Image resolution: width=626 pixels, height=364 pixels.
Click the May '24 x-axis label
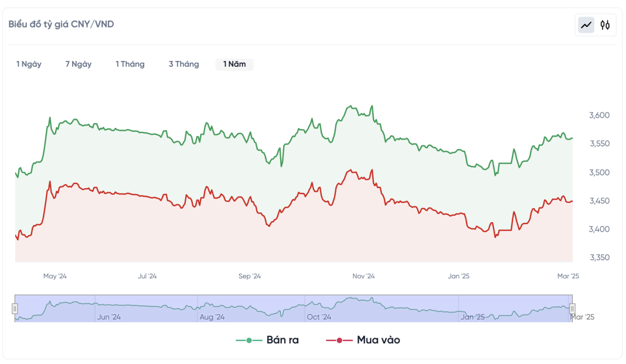[55, 276]
